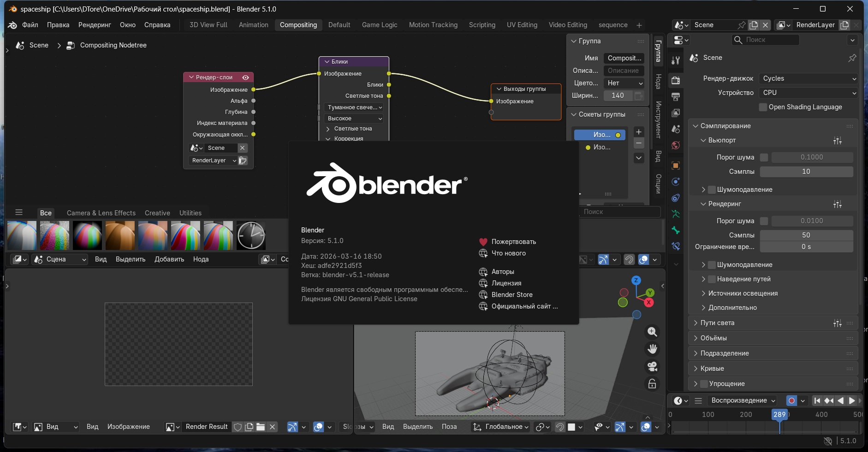Viewport: 868px width, 452px height.
Task: Play animation forward
Action: (x=852, y=400)
